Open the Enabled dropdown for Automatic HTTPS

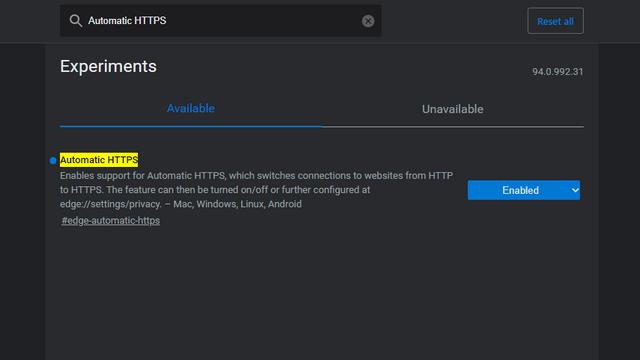pos(524,190)
